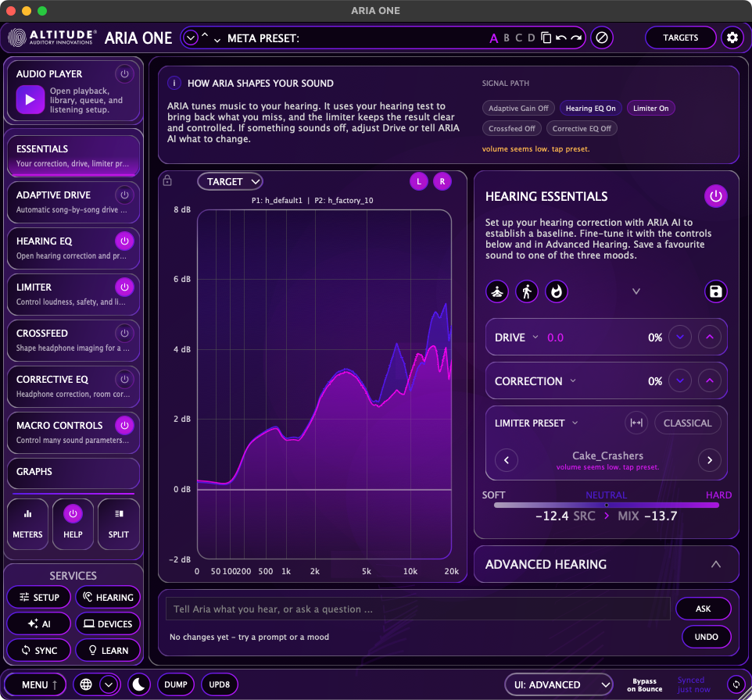Viewport: 752px width, 700px height.
Task: Click the globe language icon
Action: [x=86, y=684]
